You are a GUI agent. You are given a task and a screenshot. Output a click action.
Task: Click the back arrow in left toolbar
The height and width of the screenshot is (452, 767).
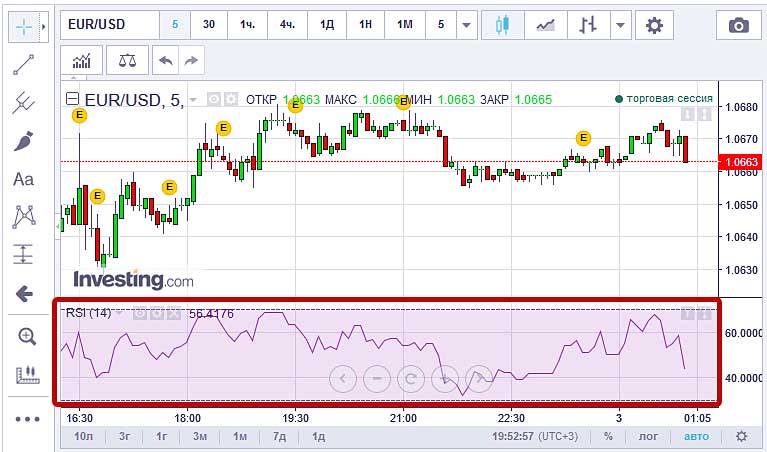click(24, 294)
